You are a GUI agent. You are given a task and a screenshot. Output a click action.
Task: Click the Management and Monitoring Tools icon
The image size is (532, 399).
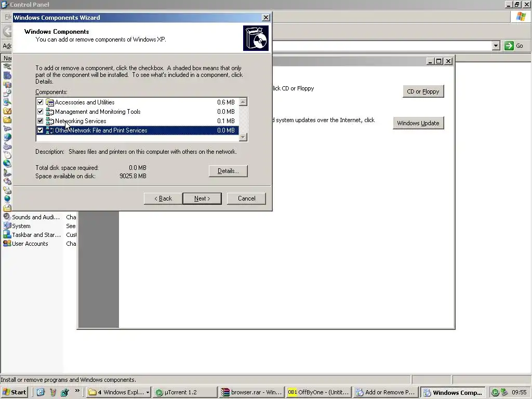(50, 112)
